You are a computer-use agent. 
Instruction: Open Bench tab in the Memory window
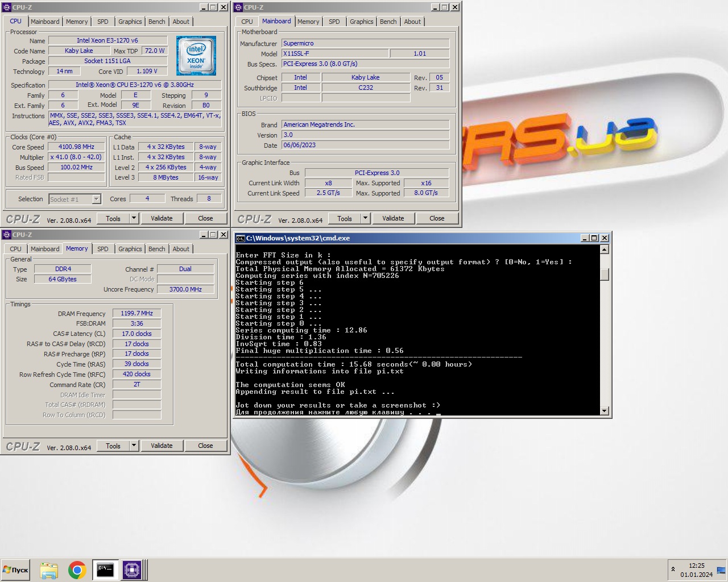tap(157, 249)
